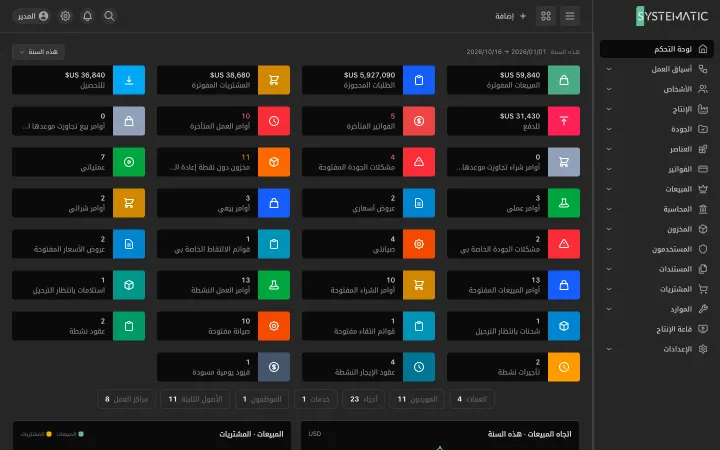Click the warning icon of مشكلات الجودة المفتوحة
Viewport: 720px width, 450px height.
(419, 162)
